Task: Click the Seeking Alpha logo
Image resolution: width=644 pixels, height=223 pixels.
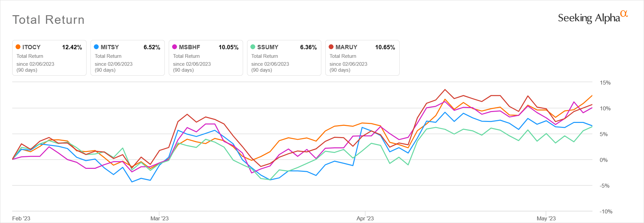Action: pos(593,17)
